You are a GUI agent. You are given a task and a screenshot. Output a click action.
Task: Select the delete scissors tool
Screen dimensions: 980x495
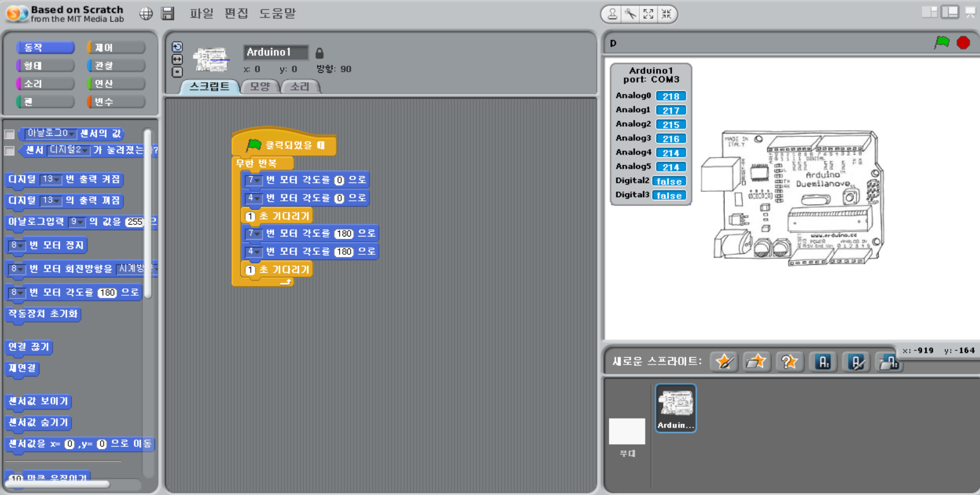[x=630, y=14]
